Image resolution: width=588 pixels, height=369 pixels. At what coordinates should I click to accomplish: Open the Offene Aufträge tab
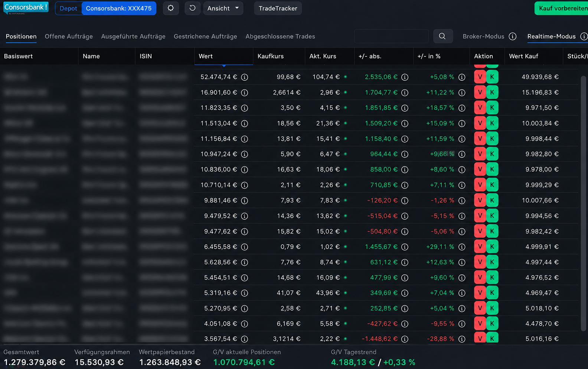click(x=69, y=36)
